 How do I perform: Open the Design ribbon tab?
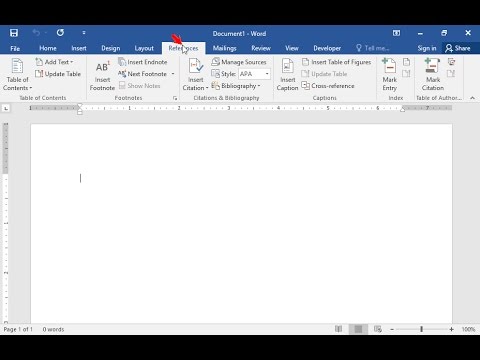click(x=111, y=48)
